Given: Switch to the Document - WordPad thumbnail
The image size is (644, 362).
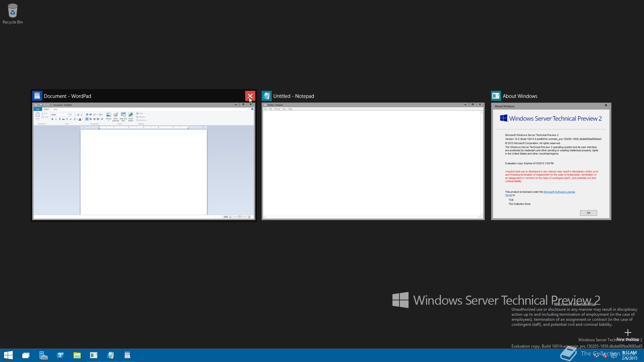Looking at the screenshot, I should point(144,161).
